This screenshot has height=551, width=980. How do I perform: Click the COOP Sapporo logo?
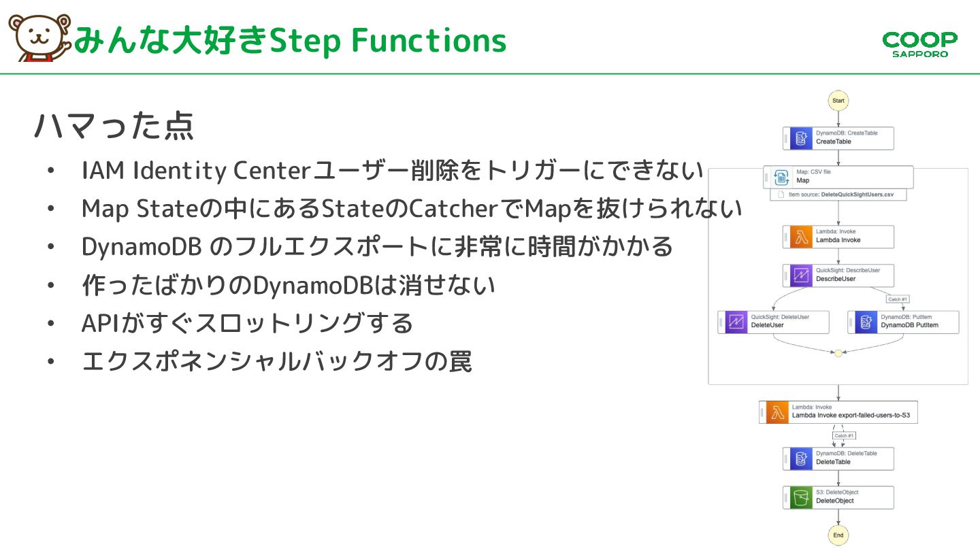[x=919, y=44]
